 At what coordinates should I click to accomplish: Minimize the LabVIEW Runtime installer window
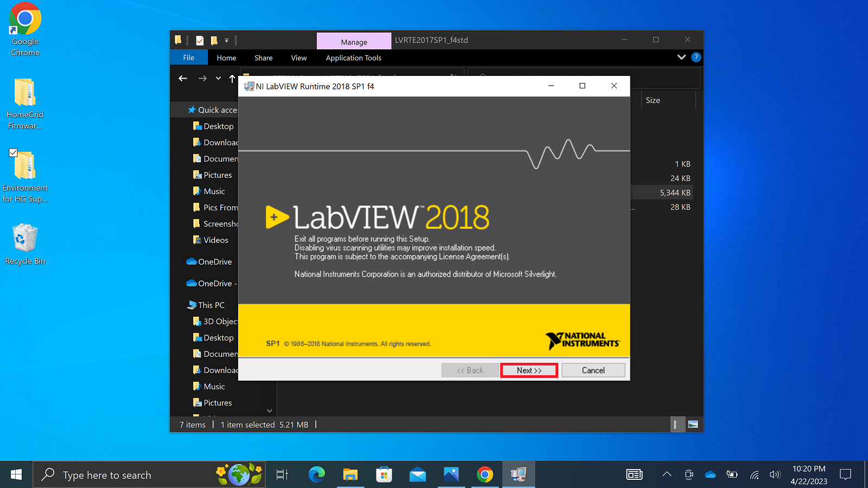click(551, 86)
